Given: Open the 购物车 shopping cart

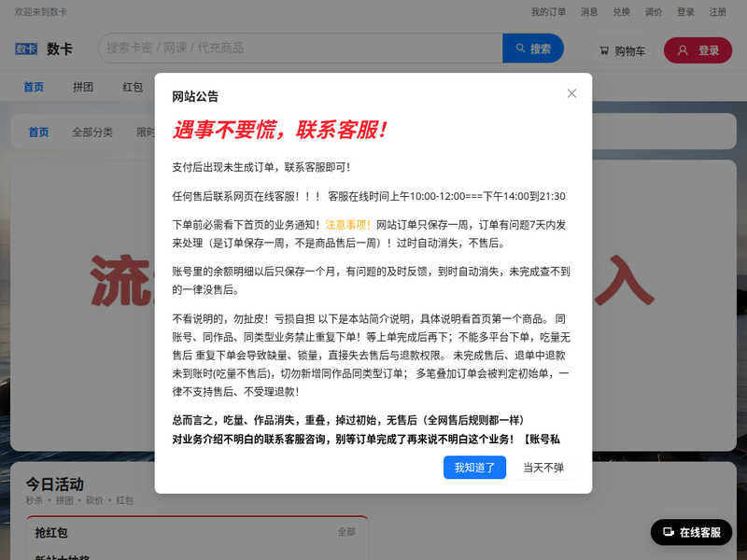Looking at the screenshot, I should tap(622, 50).
